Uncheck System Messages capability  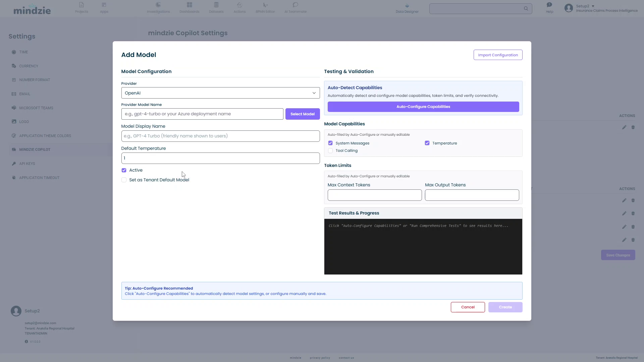click(x=330, y=143)
